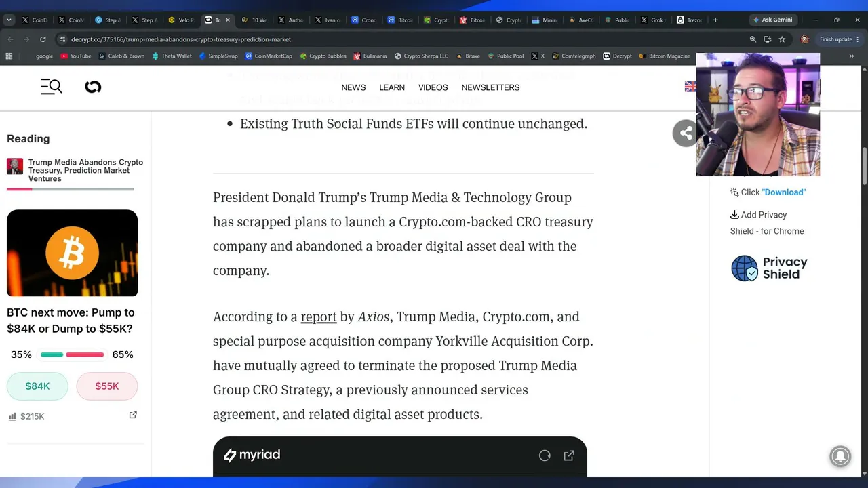Viewport: 868px width, 488px height.
Task: Open the prediction market external link icon
Action: point(133,415)
